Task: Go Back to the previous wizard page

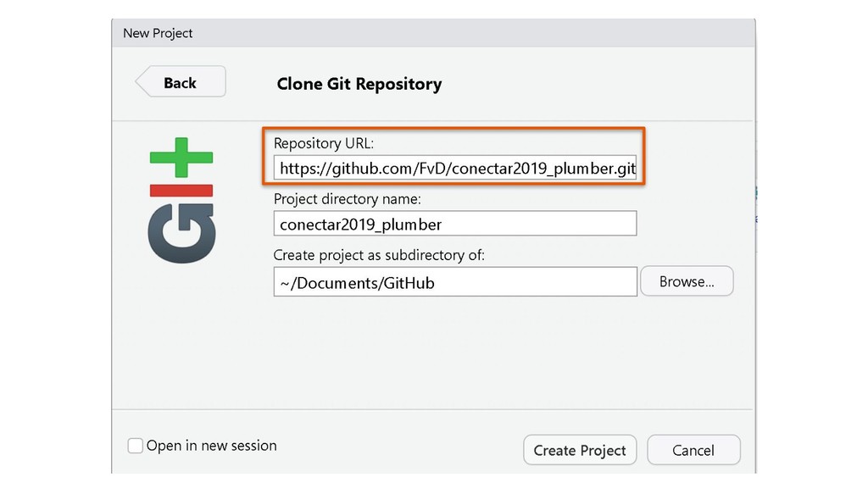Action: (181, 82)
